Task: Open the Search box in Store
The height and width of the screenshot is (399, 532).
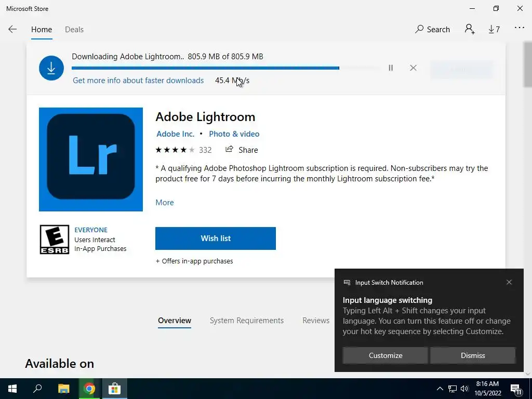Action: pos(432,29)
